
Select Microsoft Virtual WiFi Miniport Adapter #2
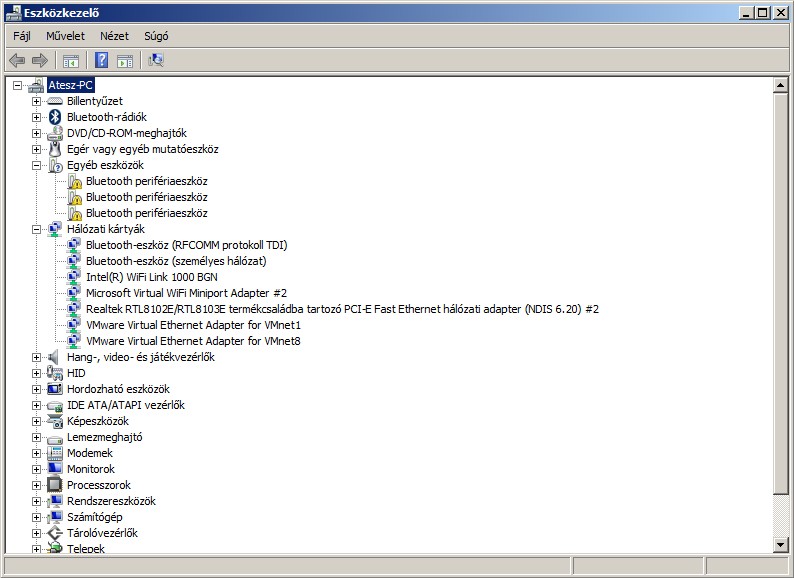(186, 293)
